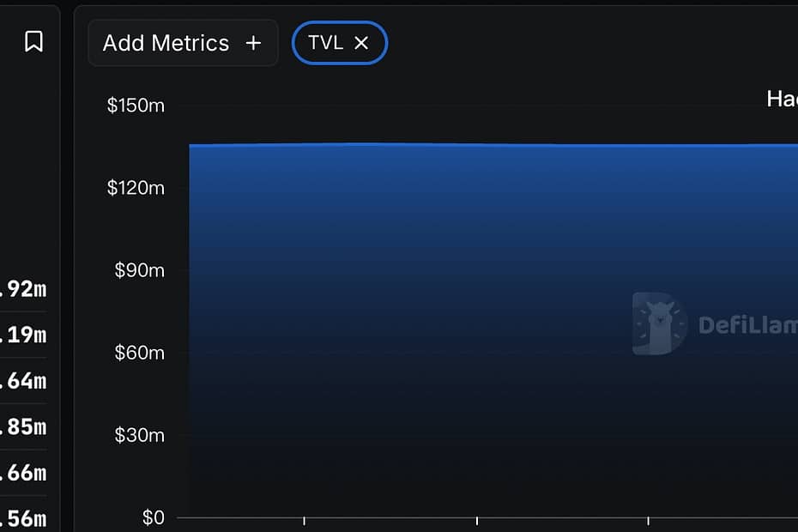The height and width of the screenshot is (532, 798).
Task: Click the $90m y-axis label
Action: [x=140, y=270]
